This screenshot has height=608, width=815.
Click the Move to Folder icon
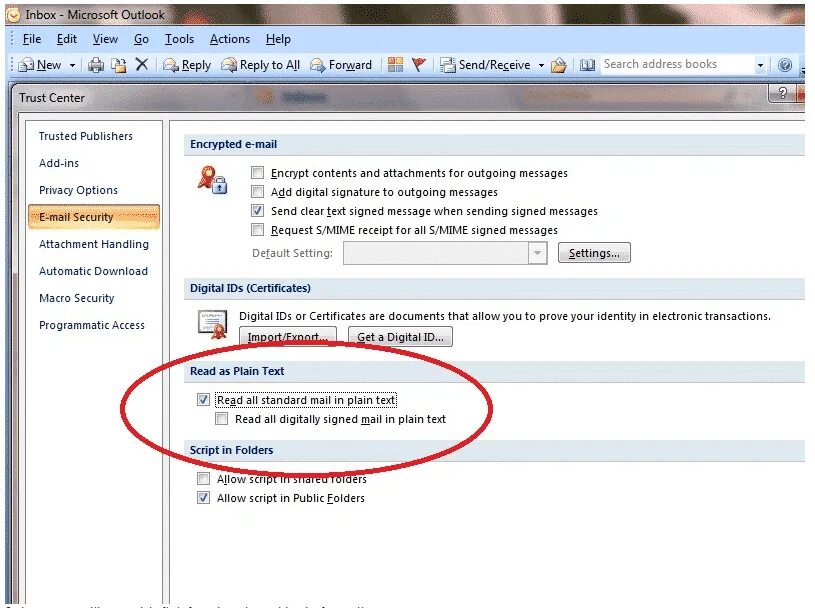coord(119,65)
